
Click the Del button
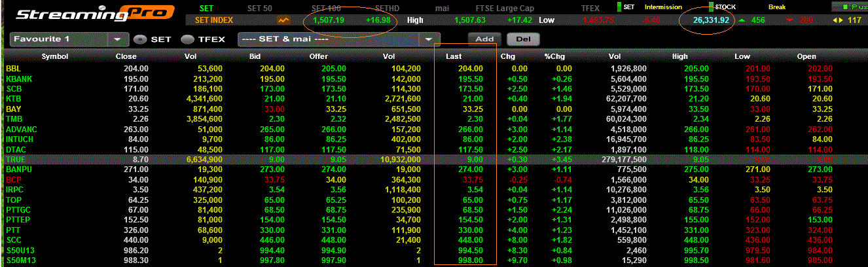tap(523, 39)
